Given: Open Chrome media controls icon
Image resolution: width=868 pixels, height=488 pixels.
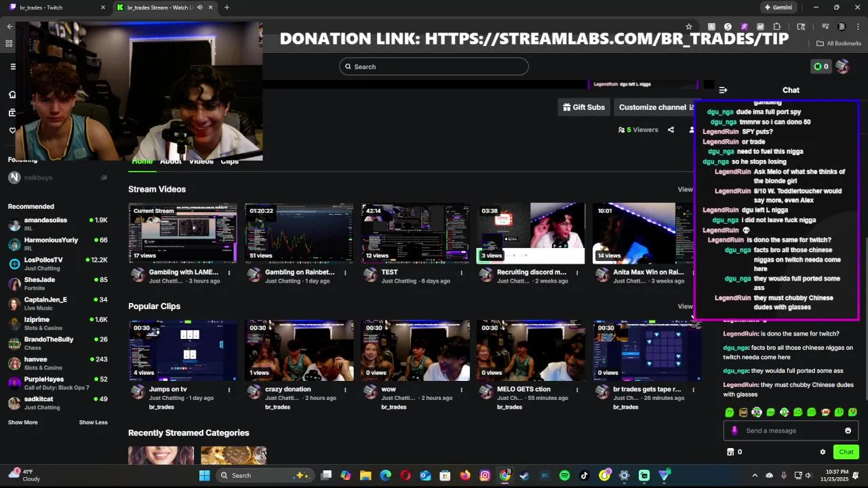Looking at the screenshot, I should click(x=825, y=26).
